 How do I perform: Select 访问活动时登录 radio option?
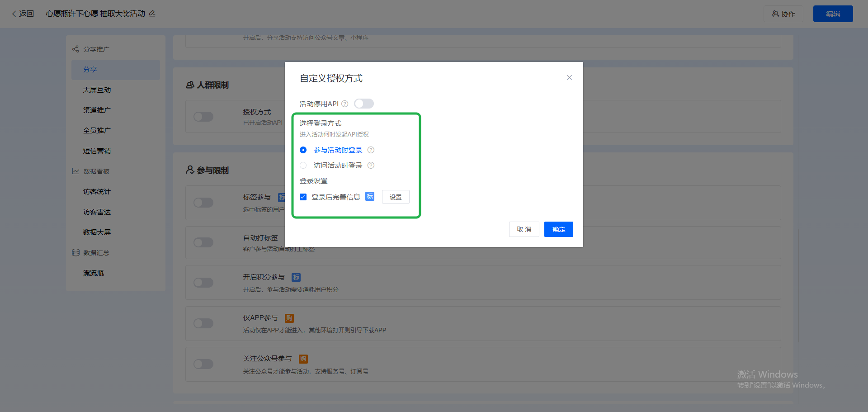[303, 166]
